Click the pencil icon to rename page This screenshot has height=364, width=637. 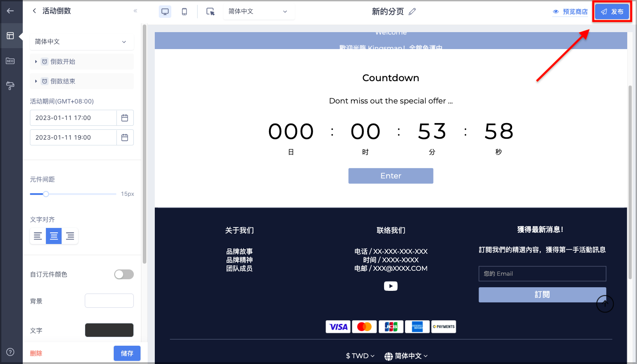[x=412, y=12]
